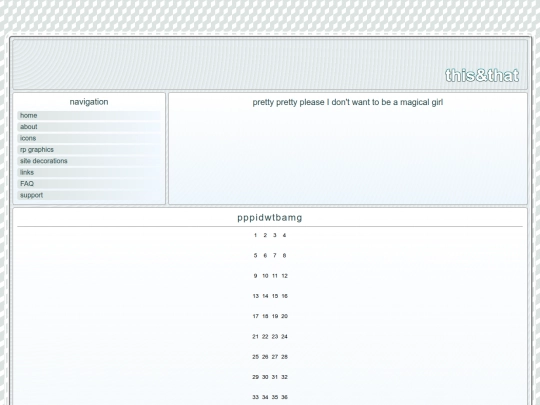Open page number 20
Viewport: 540px width, 405px height.
pyautogui.click(x=284, y=316)
